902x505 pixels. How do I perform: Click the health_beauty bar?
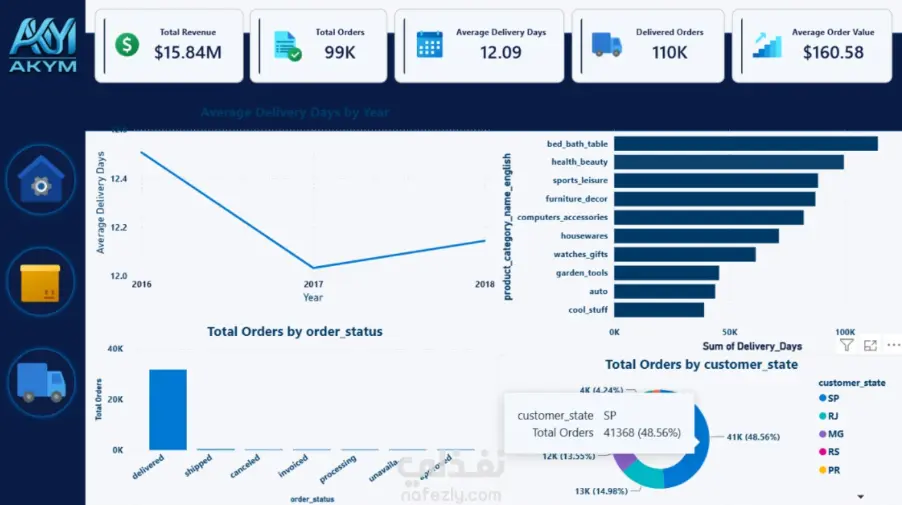click(x=729, y=162)
